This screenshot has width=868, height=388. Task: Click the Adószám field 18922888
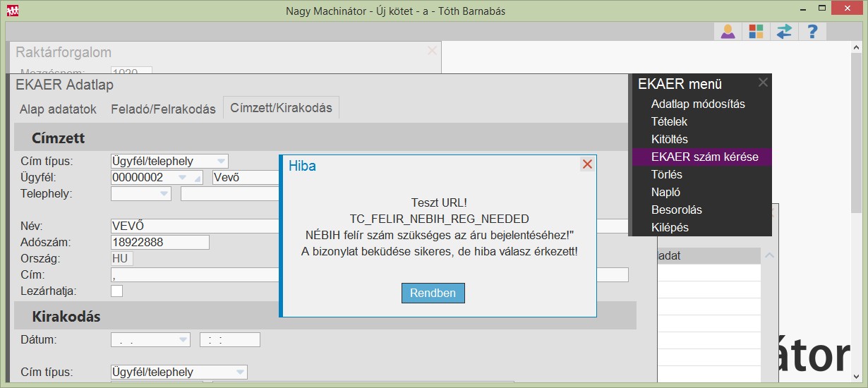160,242
